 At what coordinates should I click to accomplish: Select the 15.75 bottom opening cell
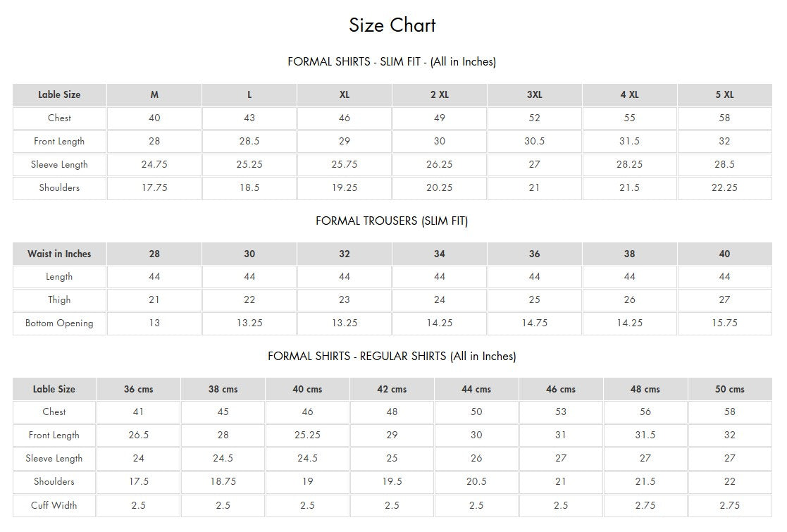point(725,323)
